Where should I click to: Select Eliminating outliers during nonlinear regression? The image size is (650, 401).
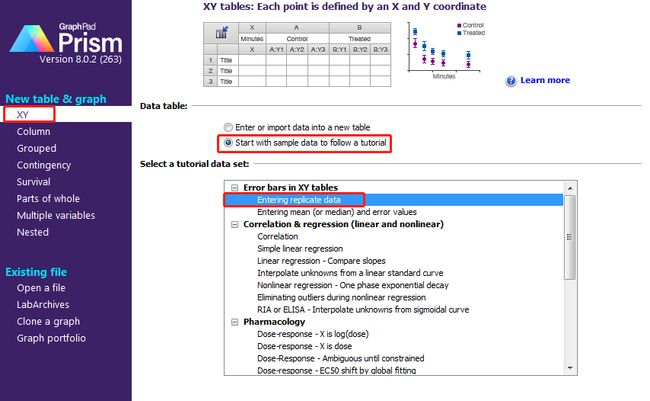pos(341,297)
